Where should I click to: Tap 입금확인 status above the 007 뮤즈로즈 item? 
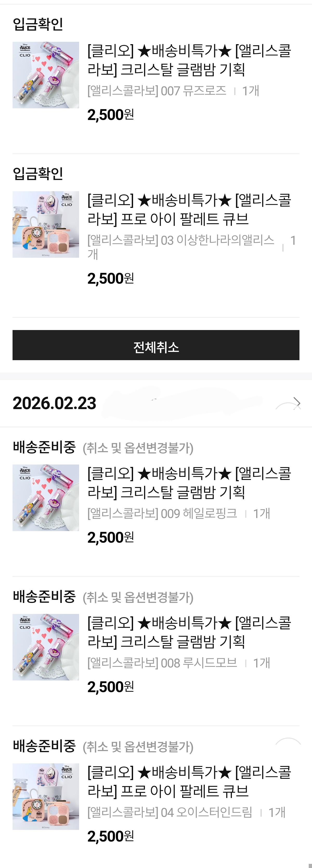[x=38, y=24]
